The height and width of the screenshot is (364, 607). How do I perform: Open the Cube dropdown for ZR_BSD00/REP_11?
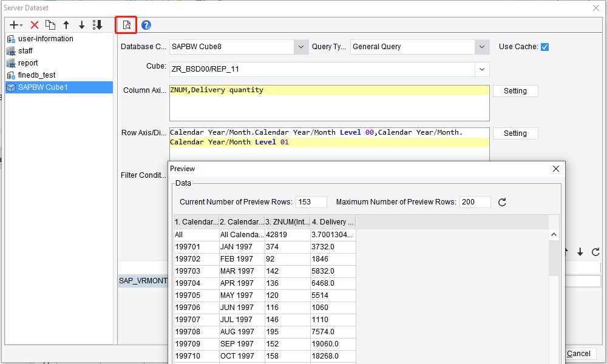pyautogui.click(x=482, y=69)
